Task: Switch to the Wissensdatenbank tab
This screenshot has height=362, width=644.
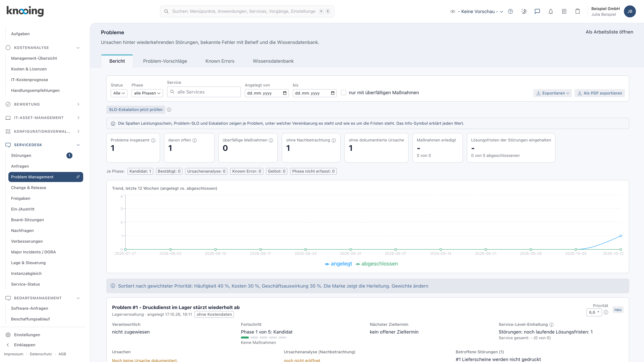Action: point(273,61)
